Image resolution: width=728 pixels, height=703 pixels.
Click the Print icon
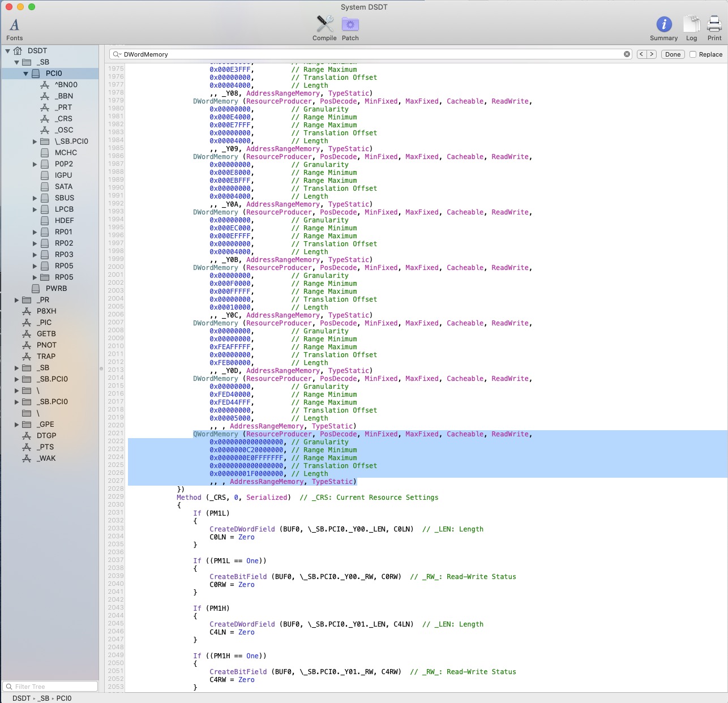tap(714, 24)
